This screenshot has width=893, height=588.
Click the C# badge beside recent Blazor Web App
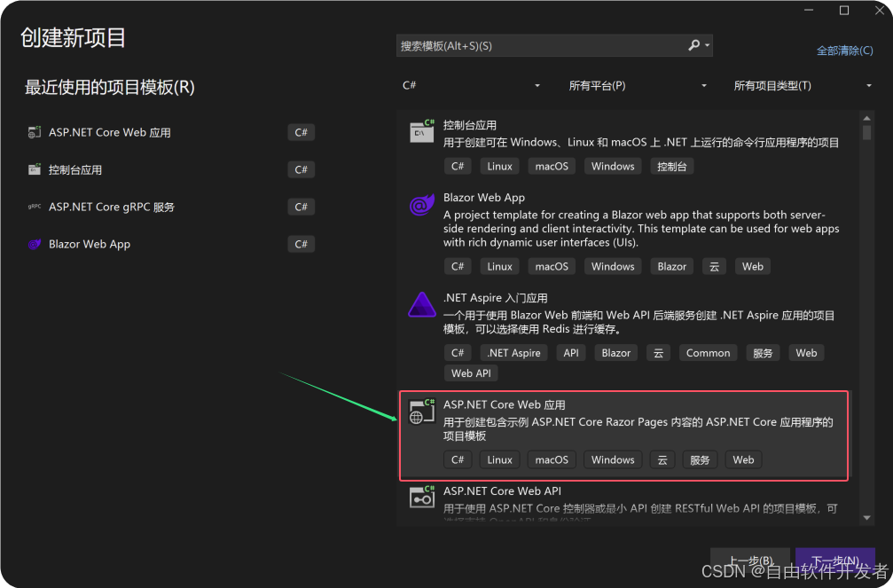(x=302, y=244)
